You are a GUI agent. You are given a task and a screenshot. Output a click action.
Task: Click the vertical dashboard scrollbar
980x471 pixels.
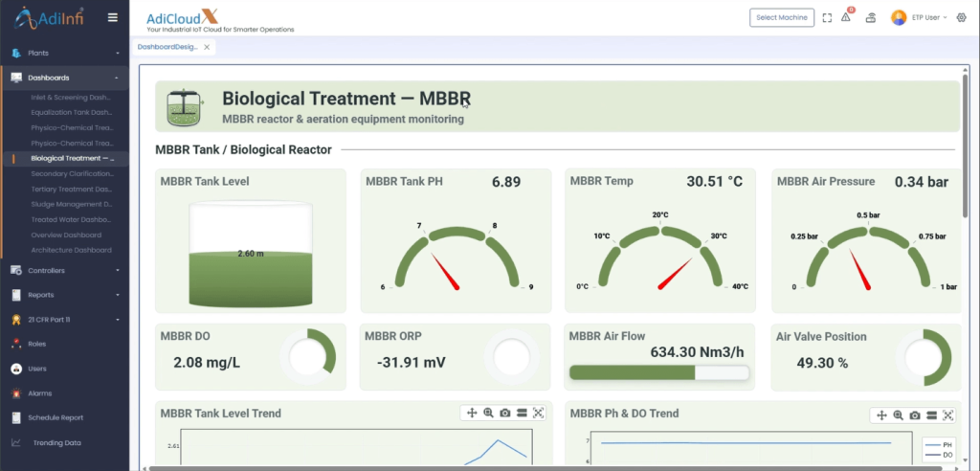pos(967,147)
